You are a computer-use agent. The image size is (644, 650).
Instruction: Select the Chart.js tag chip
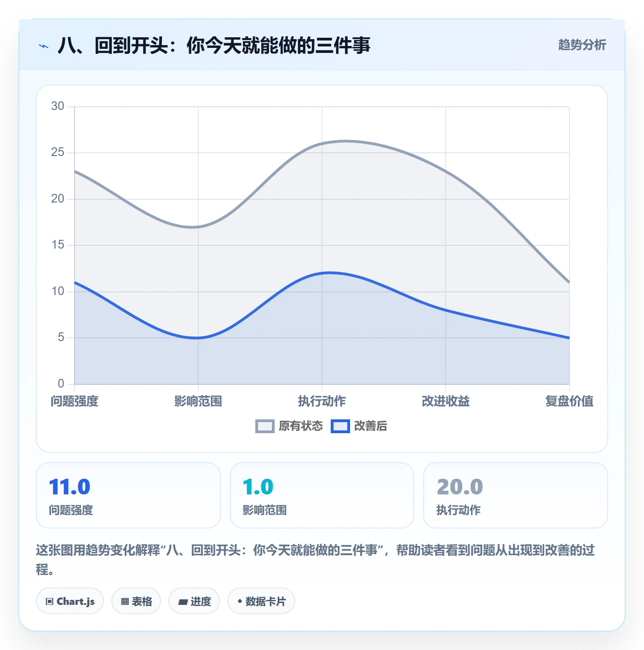tap(70, 601)
